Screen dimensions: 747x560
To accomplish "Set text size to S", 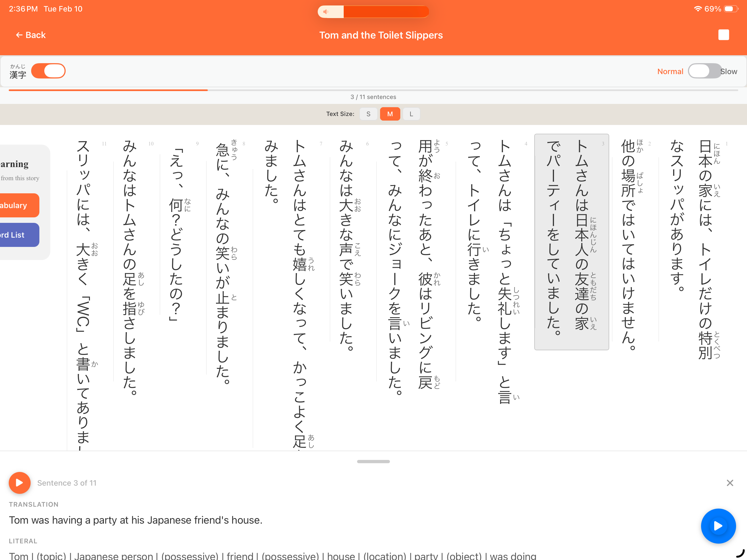I will click(x=368, y=114).
